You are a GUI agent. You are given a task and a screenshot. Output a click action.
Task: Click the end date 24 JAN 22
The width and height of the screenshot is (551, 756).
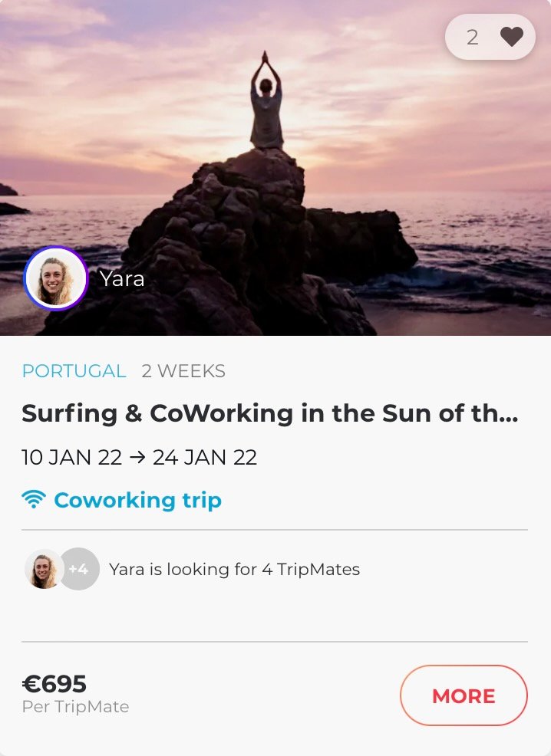[205, 458]
